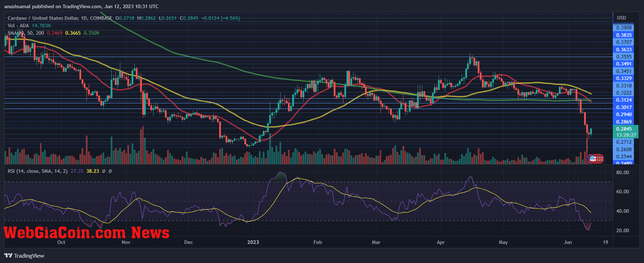The image size is (644, 263).
Task: Click the green SMA value 0.3509
Action: tap(91, 33)
